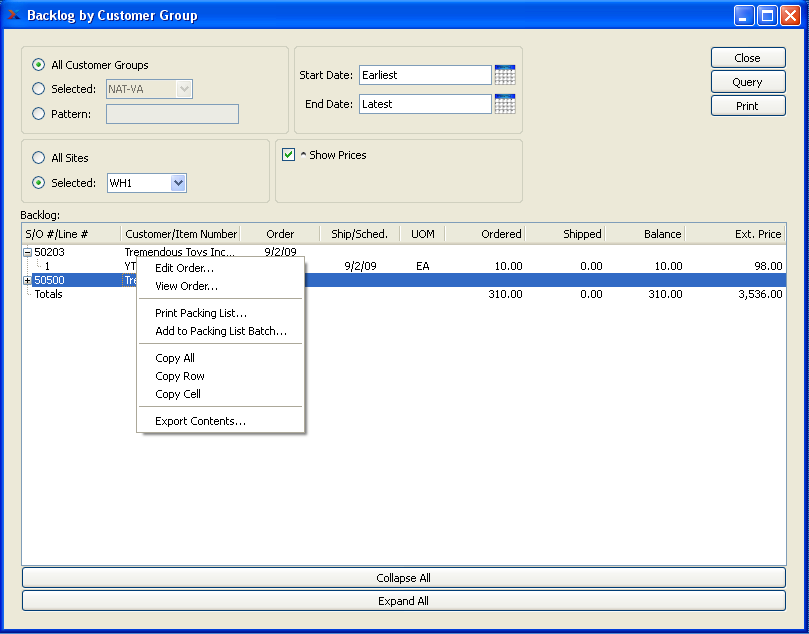Uncheck the Show Prices checkbox

[288, 155]
